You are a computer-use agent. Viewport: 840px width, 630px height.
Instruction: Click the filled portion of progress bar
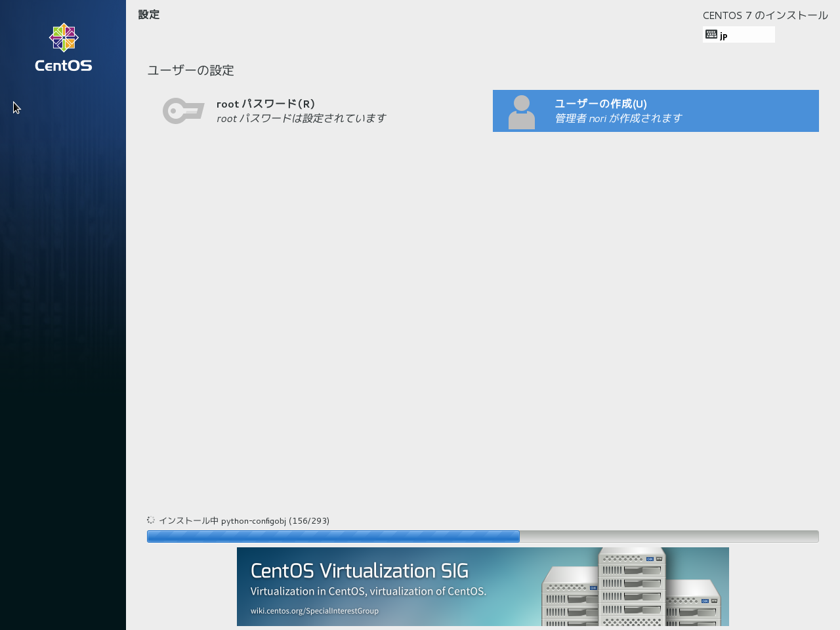[x=333, y=536]
